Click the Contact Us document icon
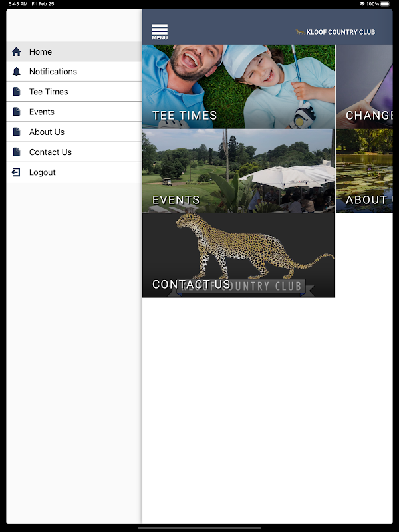The width and height of the screenshot is (399, 532). tap(16, 152)
